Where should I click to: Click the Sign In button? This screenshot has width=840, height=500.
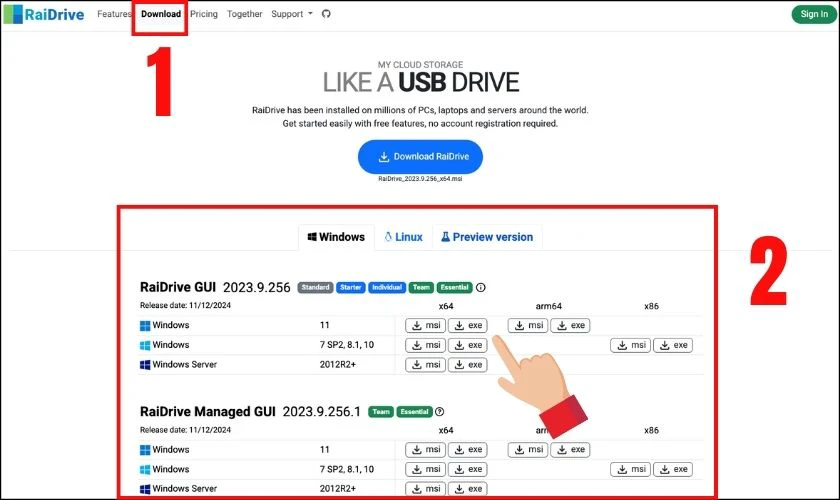point(814,14)
